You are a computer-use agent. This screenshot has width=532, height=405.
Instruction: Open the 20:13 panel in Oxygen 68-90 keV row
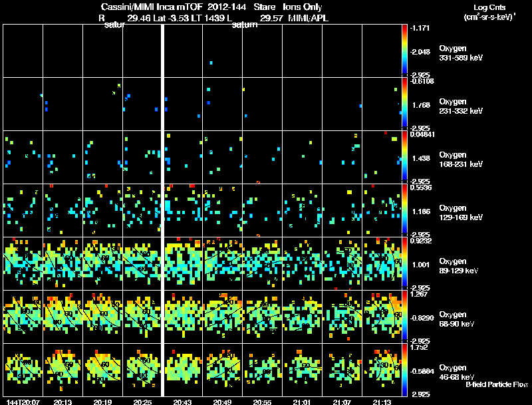coord(63,317)
